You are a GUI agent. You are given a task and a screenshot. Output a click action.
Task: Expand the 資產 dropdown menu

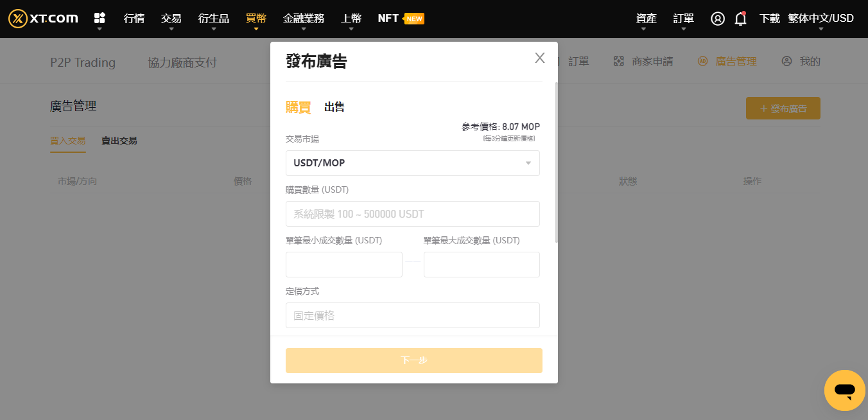[647, 19]
